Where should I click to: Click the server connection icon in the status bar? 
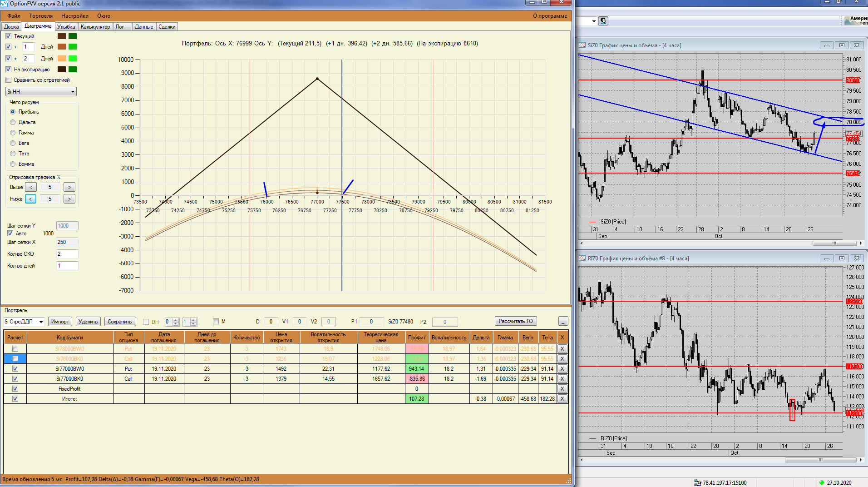tap(697, 482)
